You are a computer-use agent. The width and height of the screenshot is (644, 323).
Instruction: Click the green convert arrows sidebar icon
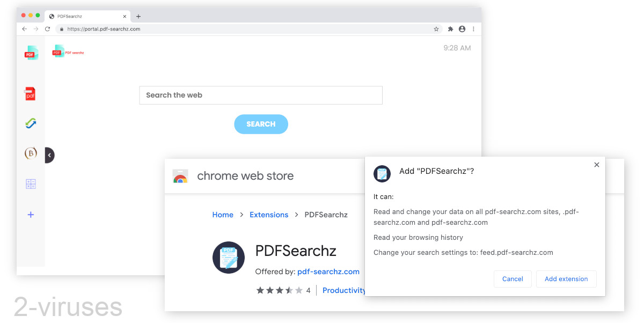tap(31, 123)
